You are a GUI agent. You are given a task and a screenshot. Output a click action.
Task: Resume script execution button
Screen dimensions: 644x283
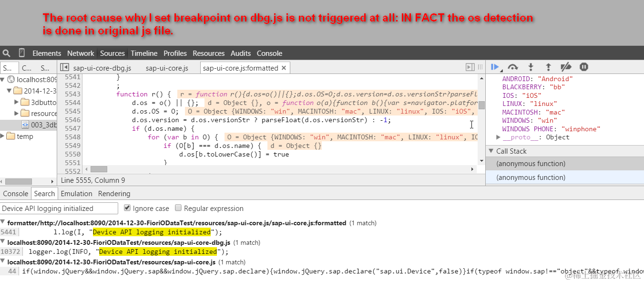pyautogui.click(x=495, y=67)
